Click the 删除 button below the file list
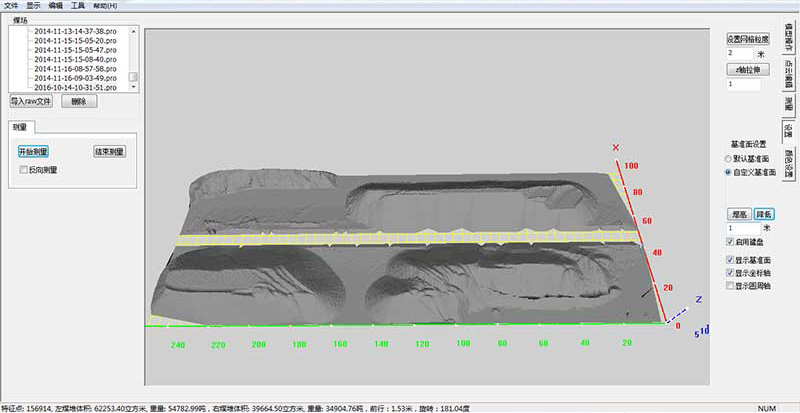 click(x=79, y=101)
